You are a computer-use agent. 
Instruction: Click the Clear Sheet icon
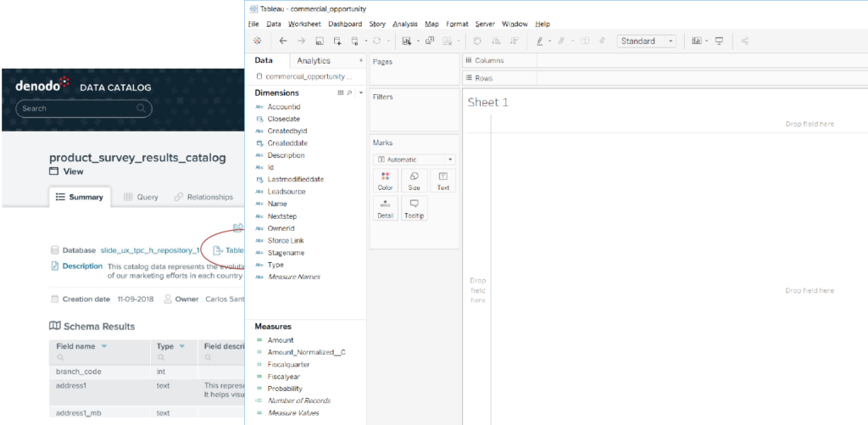tap(448, 41)
